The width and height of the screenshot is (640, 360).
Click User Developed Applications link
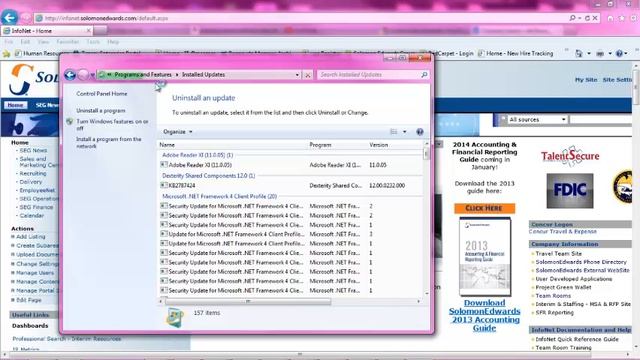point(573,279)
